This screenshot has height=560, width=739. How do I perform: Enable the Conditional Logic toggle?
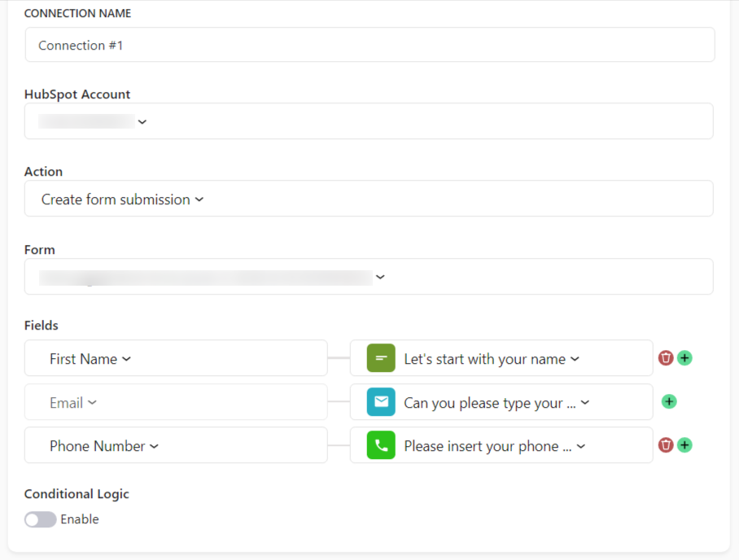(x=41, y=519)
